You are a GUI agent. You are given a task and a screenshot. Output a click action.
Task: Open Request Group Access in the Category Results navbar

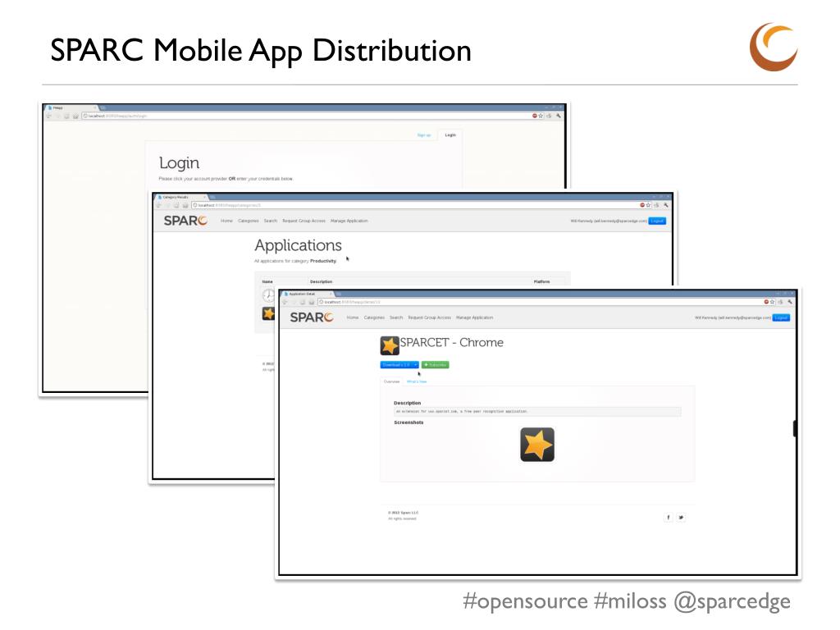[x=304, y=221]
